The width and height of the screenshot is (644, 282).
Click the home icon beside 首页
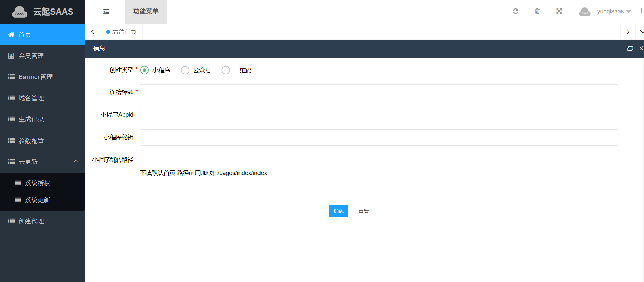11,35
